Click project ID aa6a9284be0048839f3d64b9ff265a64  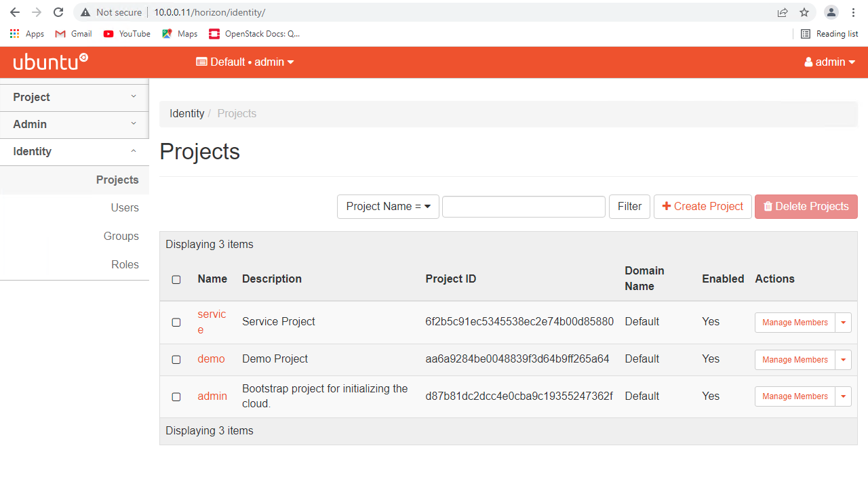click(x=517, y=359)
